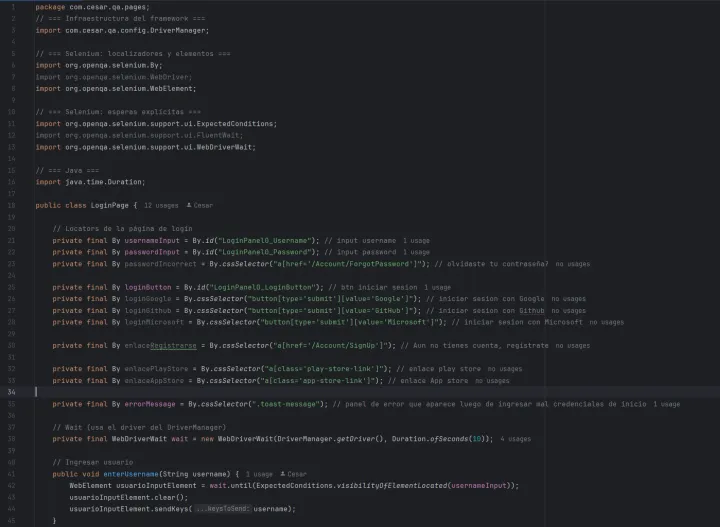Click the unused FluentWait import line
The height and width of the screenshot is (527, 720).
(139, 135)
